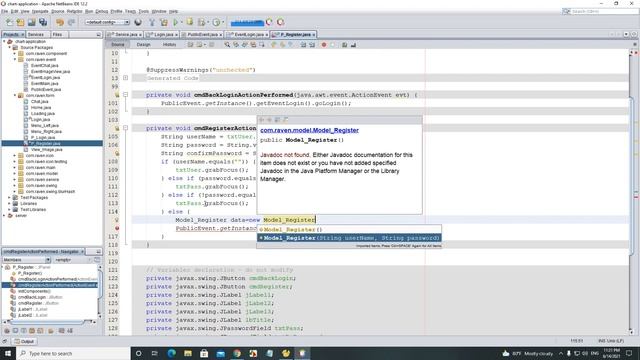
Task: Switch to the Files tab
Action: point(58,35)
